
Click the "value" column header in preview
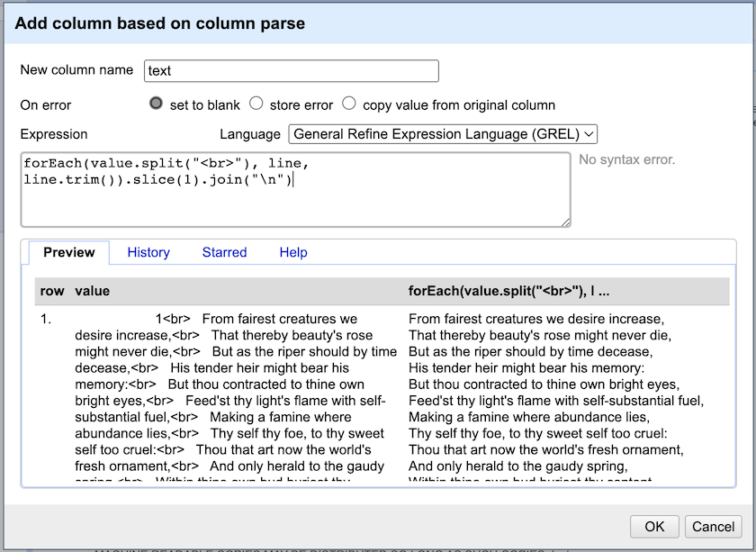[x=93, y=291]
